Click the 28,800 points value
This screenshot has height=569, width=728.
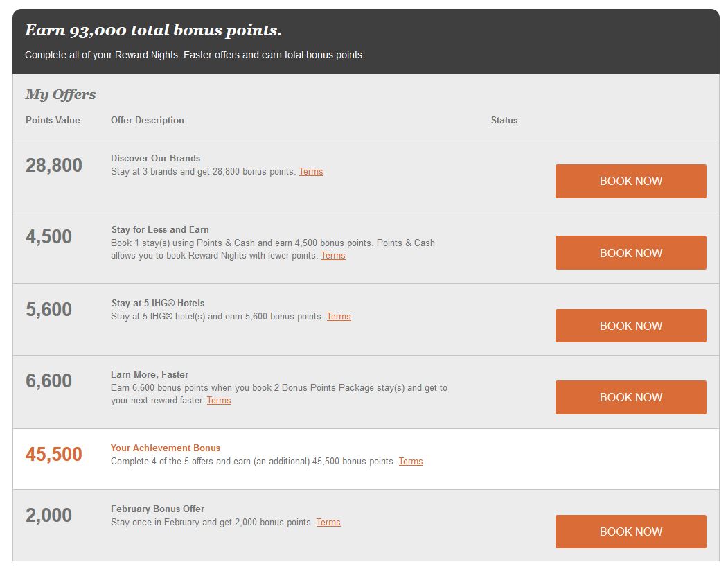tap(54, 166)
